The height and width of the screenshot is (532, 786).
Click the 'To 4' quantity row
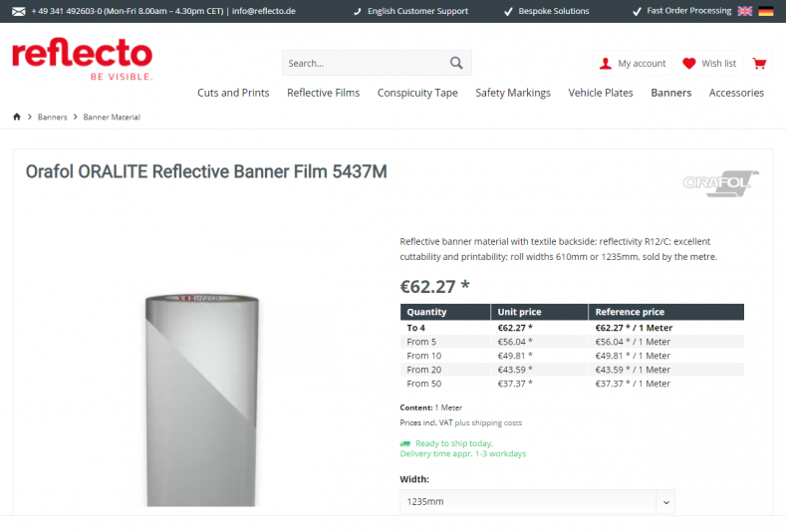pyautogui.click(x=572, y=328)
